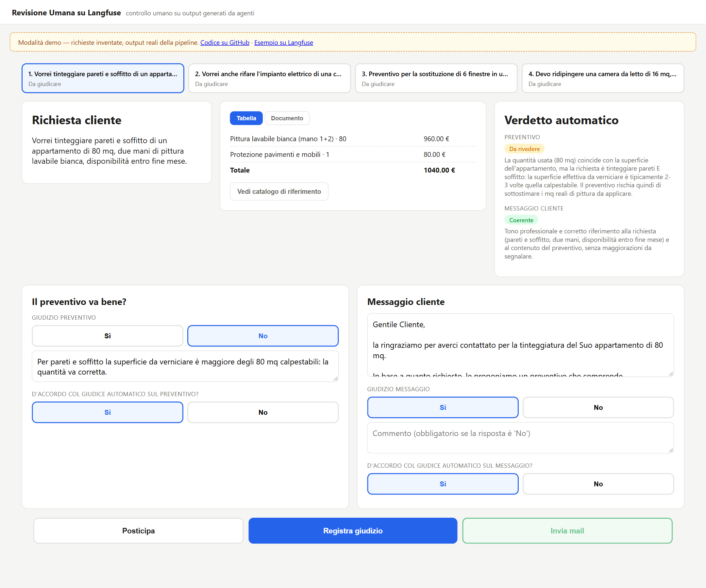Click the Posticipa button
Image resolution: width=706 pixels, height=588 pixels.
[139, 530]
